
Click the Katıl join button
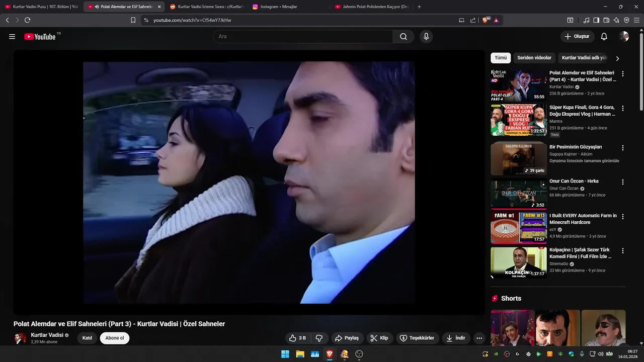tap(87, 338)
